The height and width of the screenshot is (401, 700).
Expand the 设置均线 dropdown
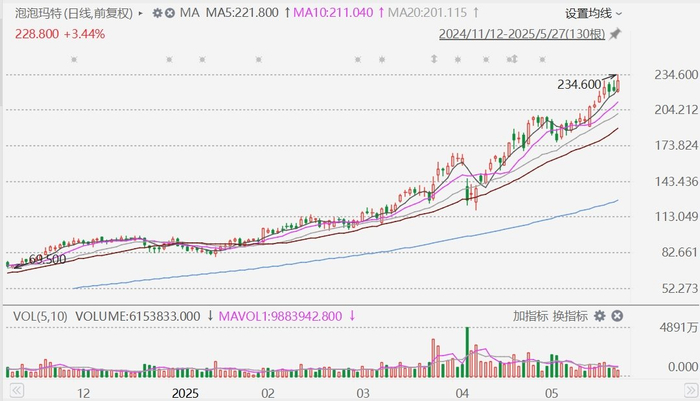click(593, 13)
